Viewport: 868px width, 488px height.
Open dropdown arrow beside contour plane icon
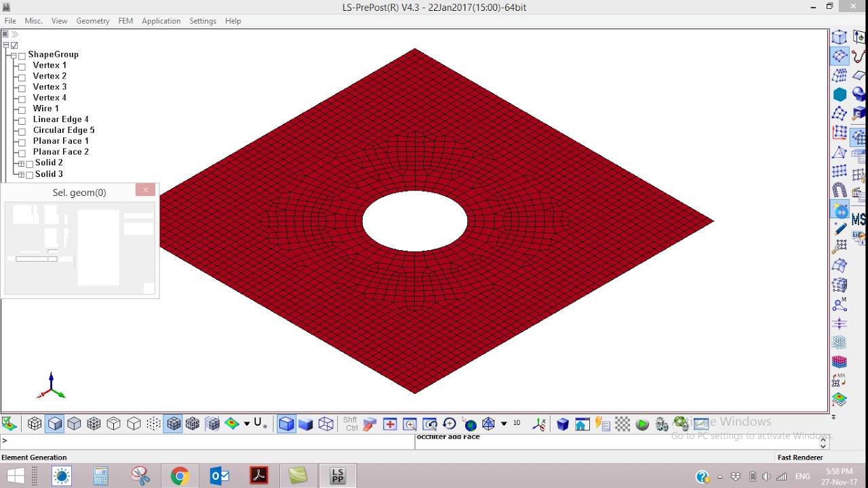(247, 424)
